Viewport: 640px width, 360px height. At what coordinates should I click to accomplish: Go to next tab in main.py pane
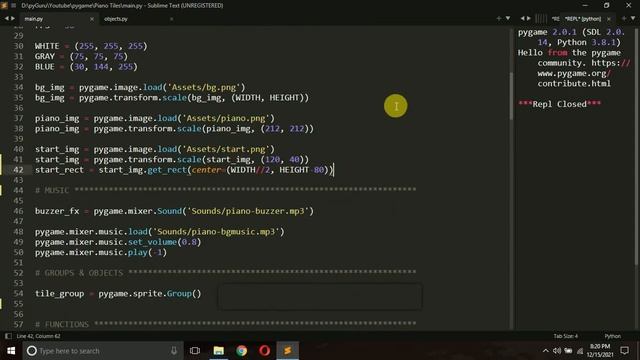point(13,19)
